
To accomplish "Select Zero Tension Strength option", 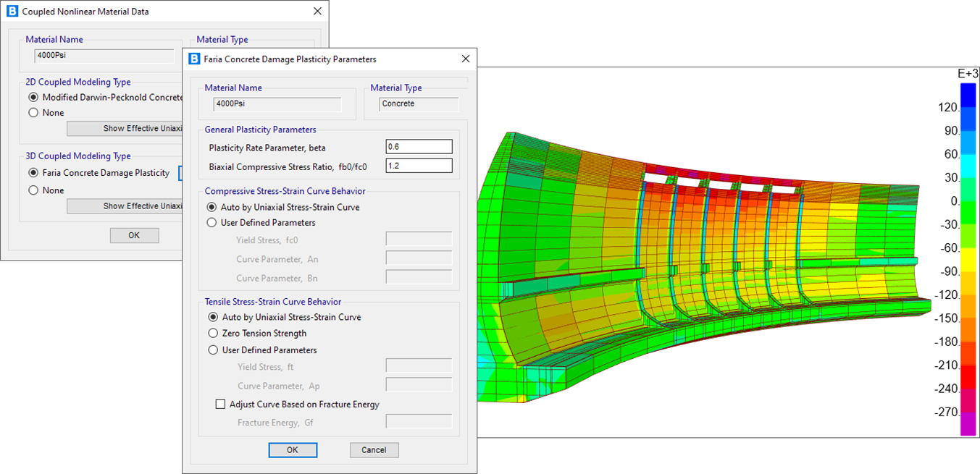I will tap(213, 334).
